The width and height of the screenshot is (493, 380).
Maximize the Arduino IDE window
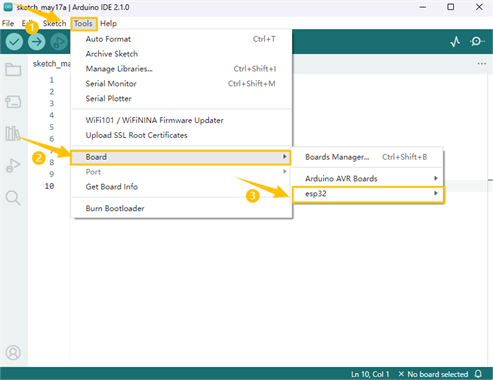[450, 7]
